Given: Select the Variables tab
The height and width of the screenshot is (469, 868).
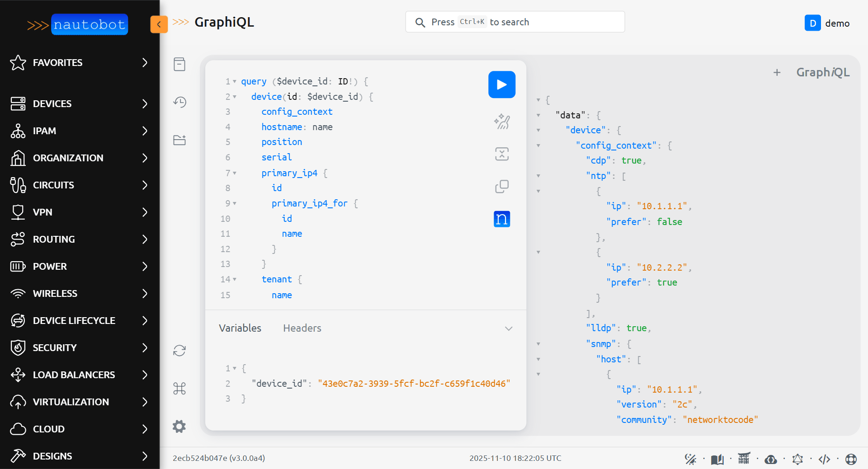Looking at the screenshot, I should (x=240, y=328).
